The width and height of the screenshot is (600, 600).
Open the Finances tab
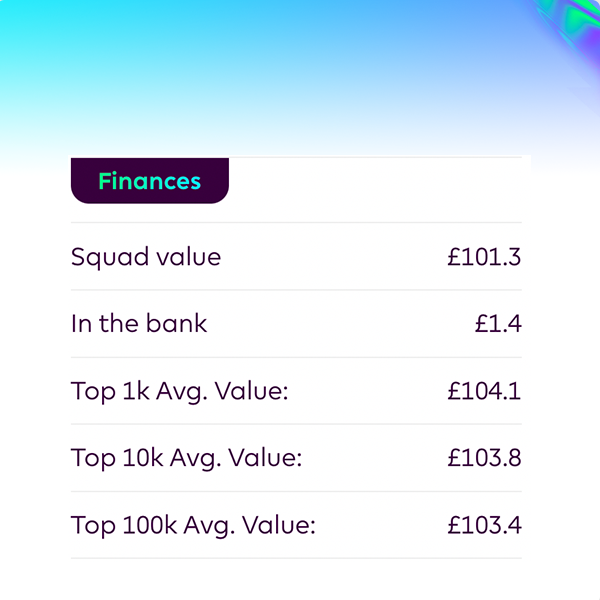tap(150, 181)
